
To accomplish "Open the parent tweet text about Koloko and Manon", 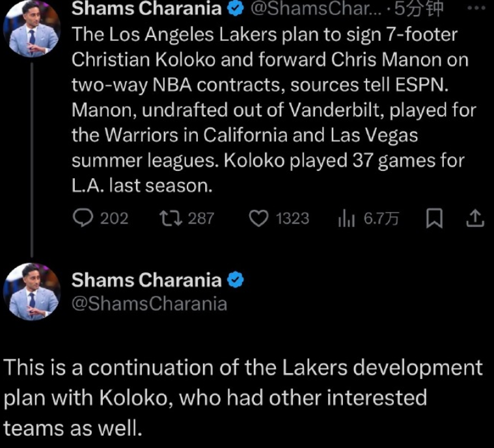I will (x=273, y=110).
